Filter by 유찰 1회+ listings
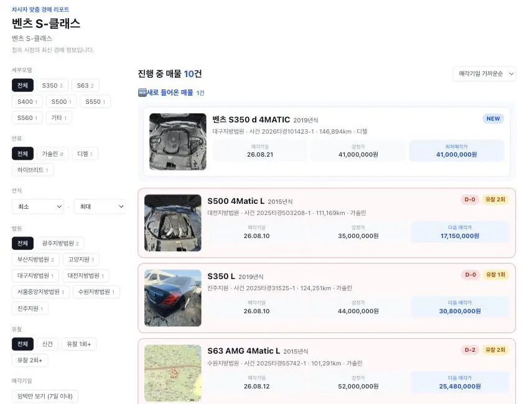The height and width of the screenshot is (404, 532). click(x=79, y=344)
